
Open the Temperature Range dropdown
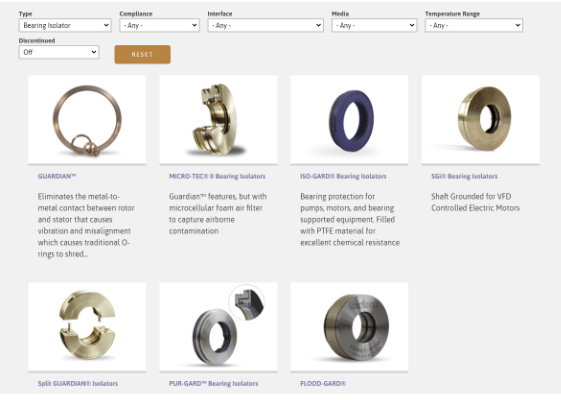point(474,25)
